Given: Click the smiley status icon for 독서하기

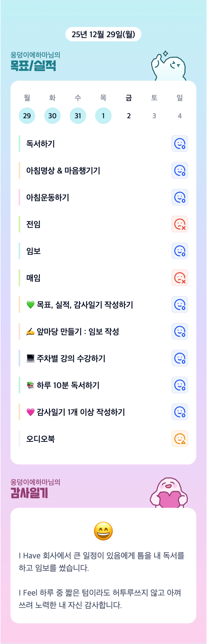Looking at the screenshot, I should pyautogui.click(x=179, y=144).
